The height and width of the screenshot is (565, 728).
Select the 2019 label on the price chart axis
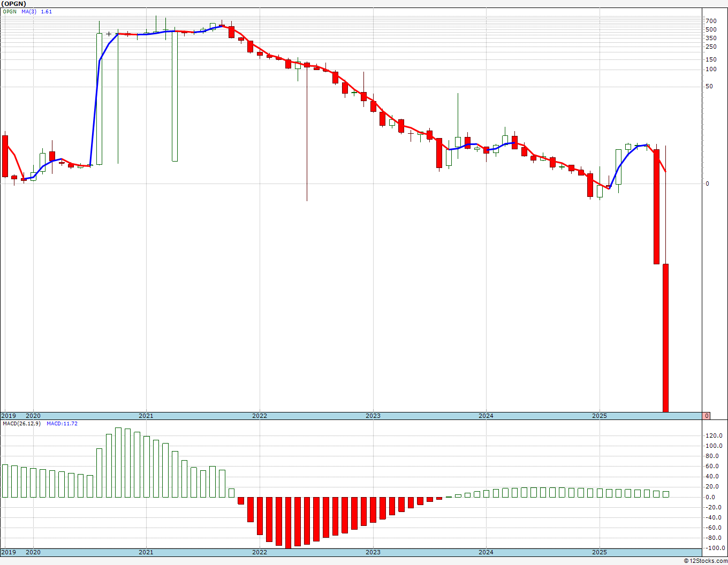(8, 416)
